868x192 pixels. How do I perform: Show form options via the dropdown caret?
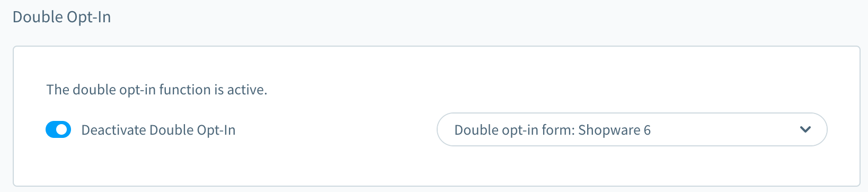pyautogui.click(x=805, y=129)
